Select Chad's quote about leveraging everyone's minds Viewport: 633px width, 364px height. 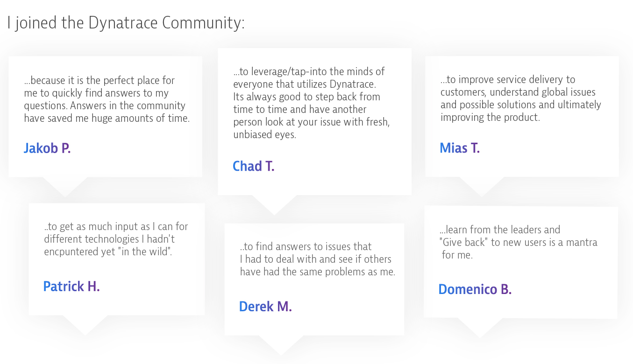(x=312, y=103)
